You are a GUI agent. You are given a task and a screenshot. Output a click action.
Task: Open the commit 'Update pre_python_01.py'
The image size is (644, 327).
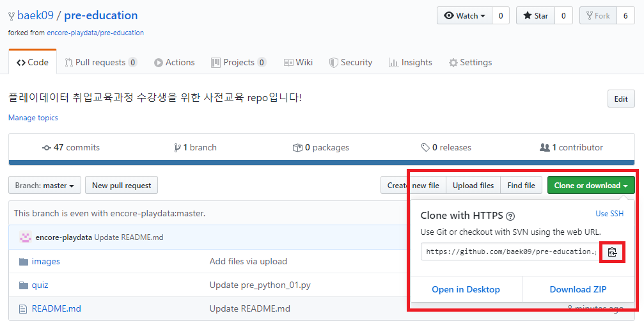click(260, 285)
